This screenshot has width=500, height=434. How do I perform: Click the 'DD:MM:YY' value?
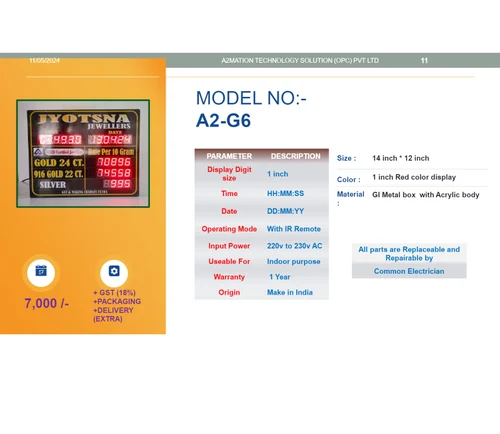pos(285,211)
